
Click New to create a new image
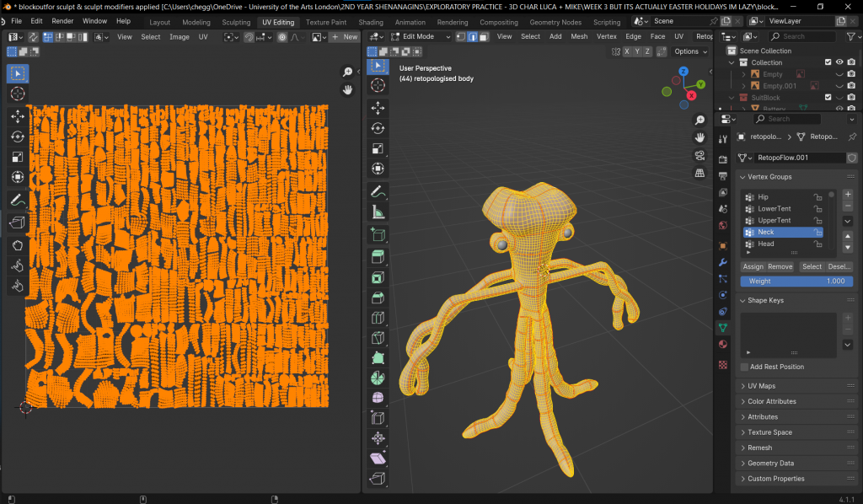click(x=345, y=37)
